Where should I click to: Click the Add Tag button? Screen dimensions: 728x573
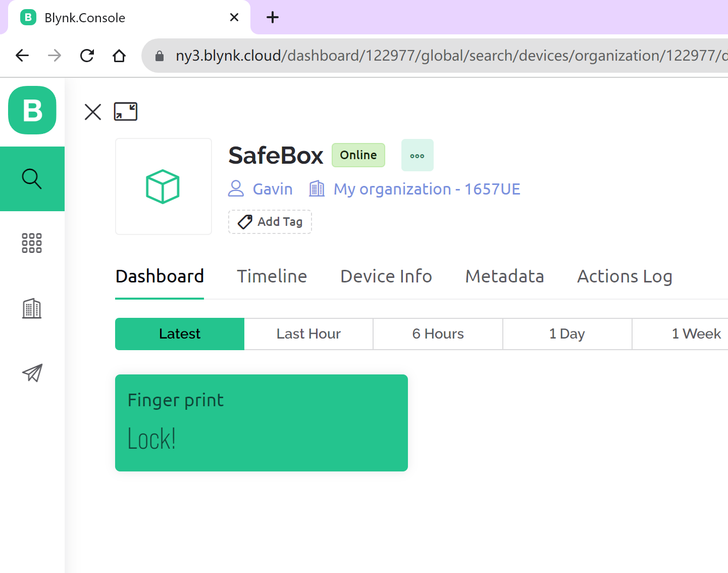click(x=270, y=222)
